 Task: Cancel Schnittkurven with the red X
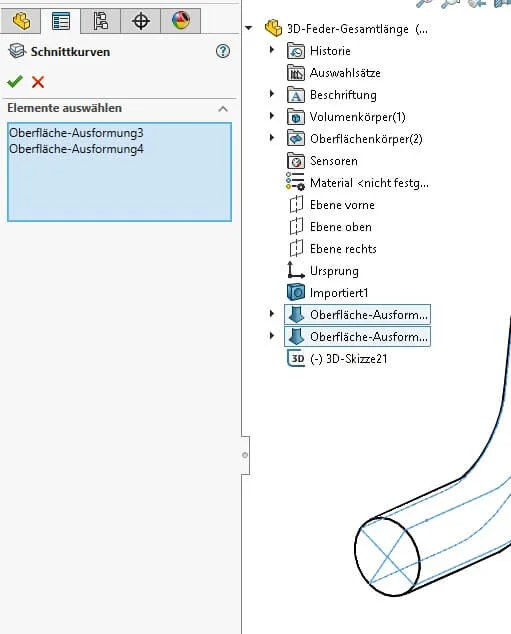point(38,82)
